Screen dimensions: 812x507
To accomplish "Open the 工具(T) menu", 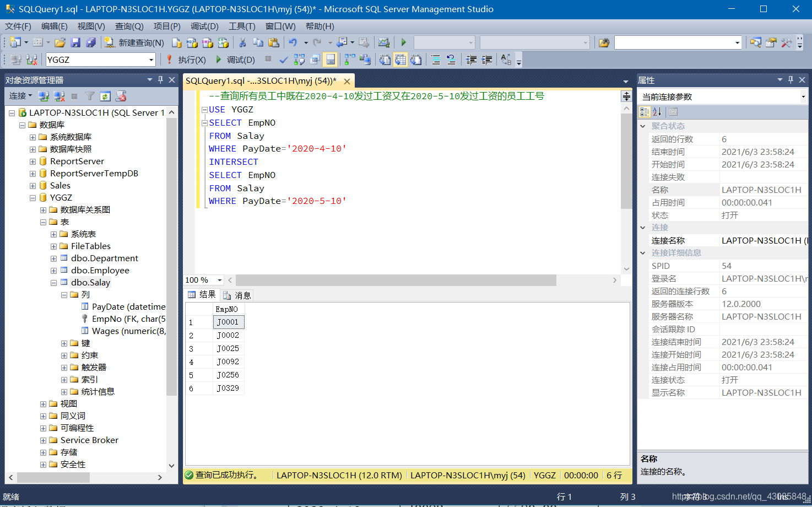I will pyautogui.click(x=242, y=26).
